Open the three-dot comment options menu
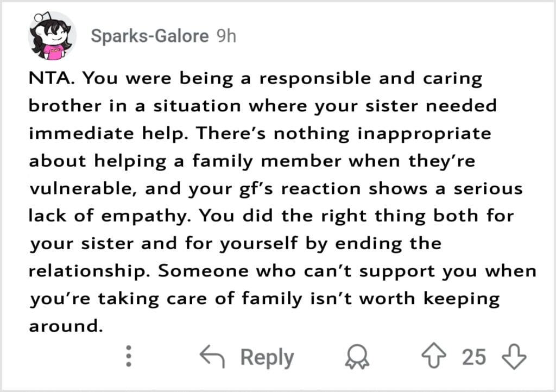This screenshot has width=556, height=392. click(129, 356)
